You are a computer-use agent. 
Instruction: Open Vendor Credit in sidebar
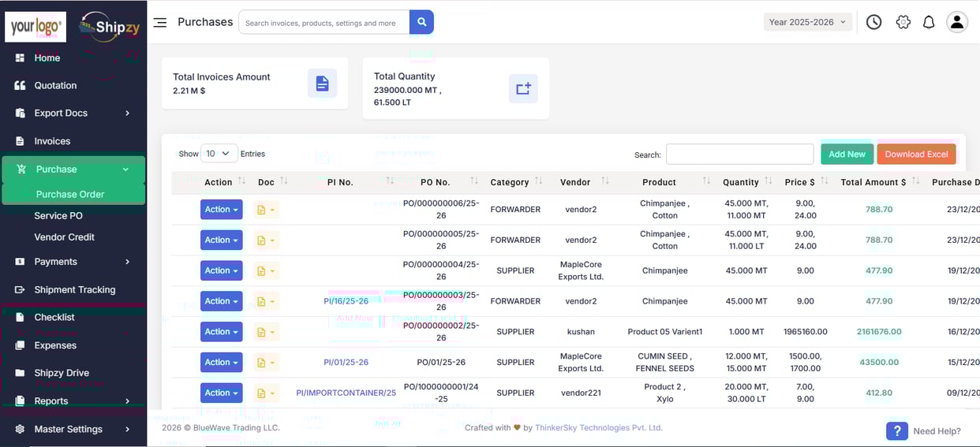click(64, 237)
